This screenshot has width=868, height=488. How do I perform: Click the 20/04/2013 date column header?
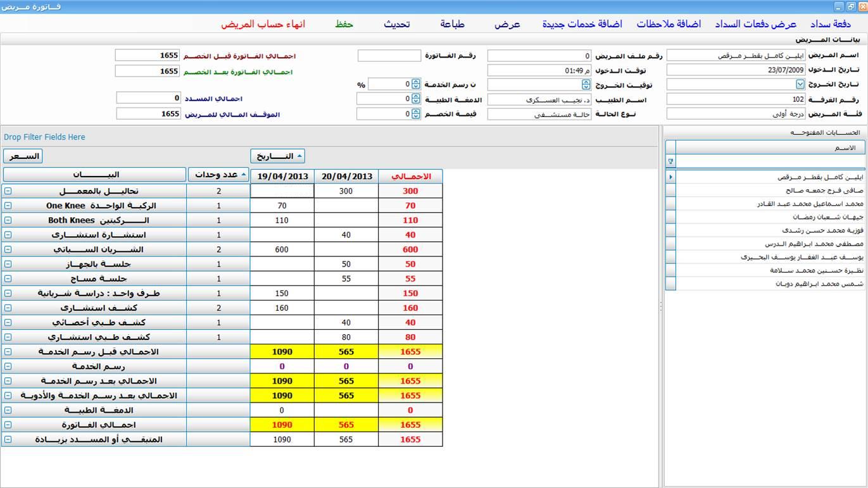(x=346, y=177)
